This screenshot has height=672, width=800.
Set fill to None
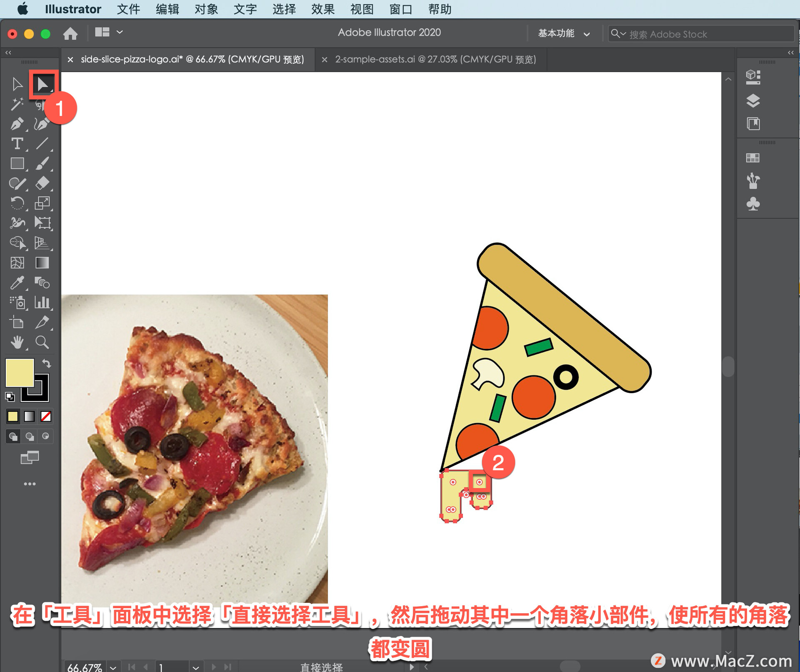pos(46,416)
